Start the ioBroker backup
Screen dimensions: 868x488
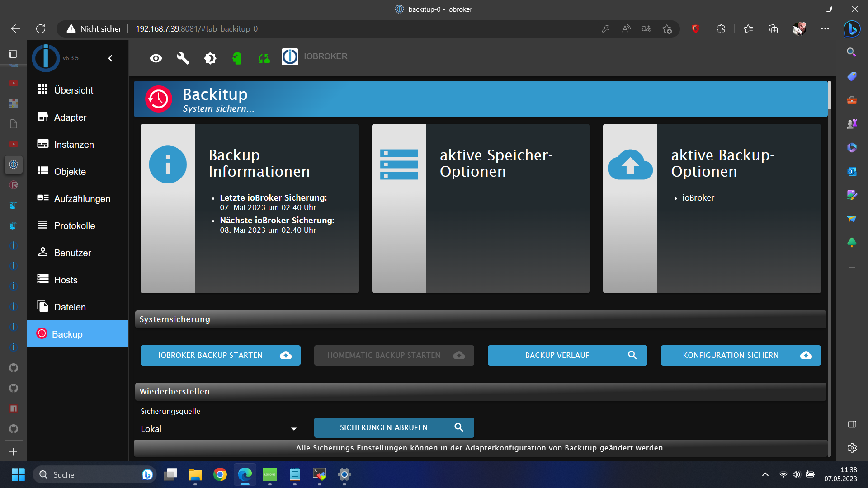(x=220, y=356)
